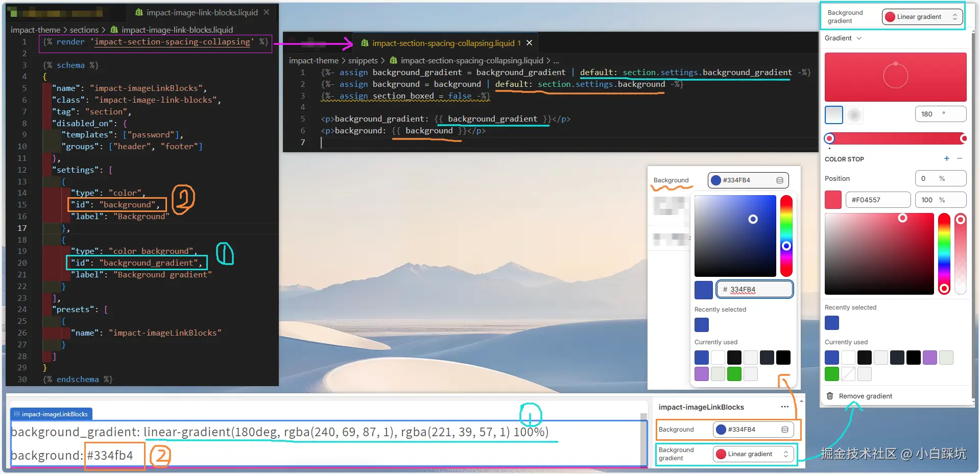Click the "templates": ["password"] code line

[123, 135]
